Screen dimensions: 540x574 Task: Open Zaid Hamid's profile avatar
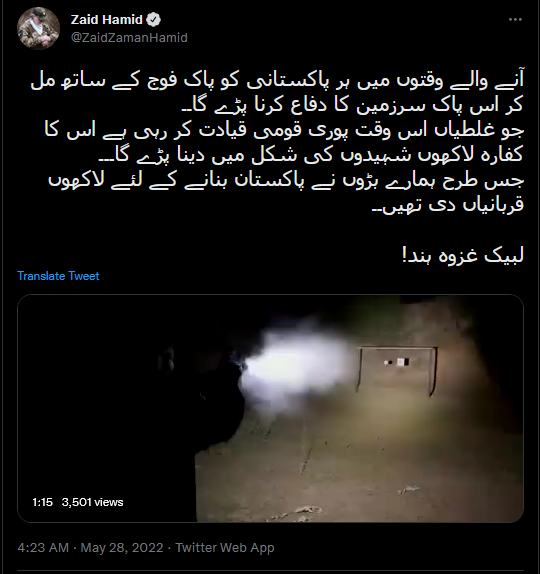(38, 28)
